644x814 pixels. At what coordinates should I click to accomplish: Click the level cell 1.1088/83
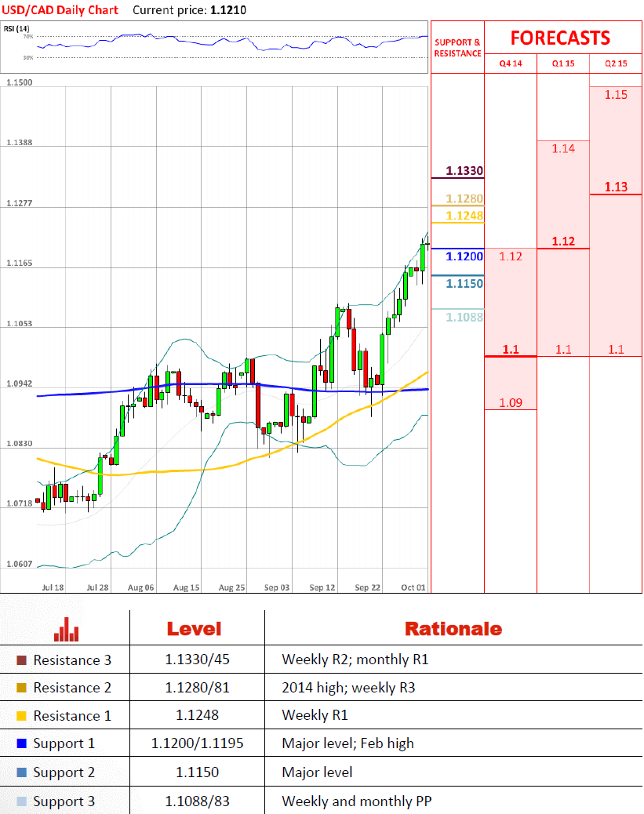[198, 801]
